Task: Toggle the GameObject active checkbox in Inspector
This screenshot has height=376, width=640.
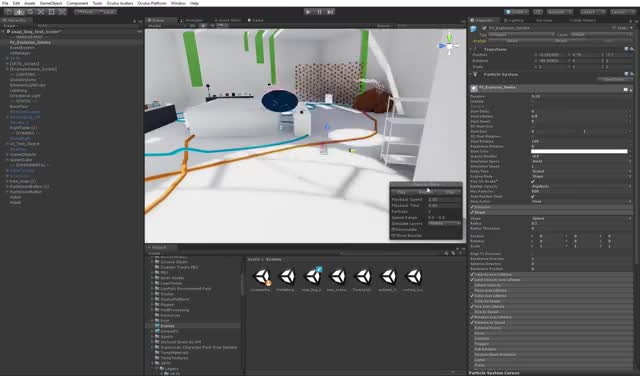Action: [484, 28]
